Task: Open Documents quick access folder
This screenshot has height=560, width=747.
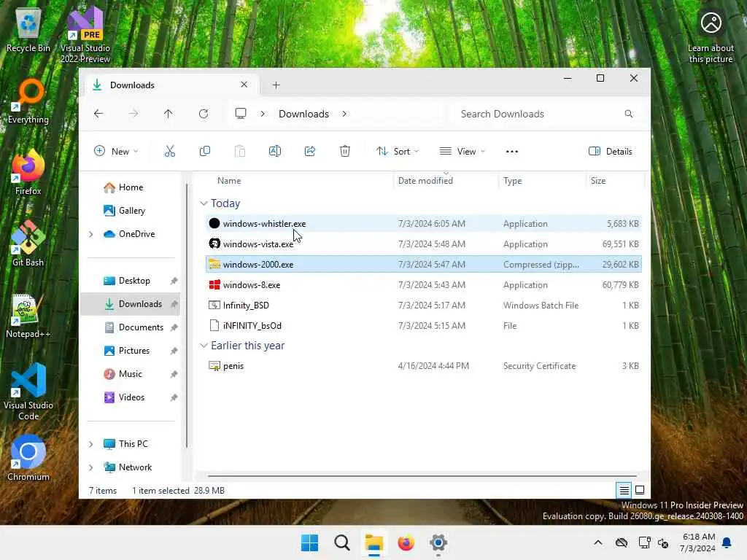Action: 130,327
